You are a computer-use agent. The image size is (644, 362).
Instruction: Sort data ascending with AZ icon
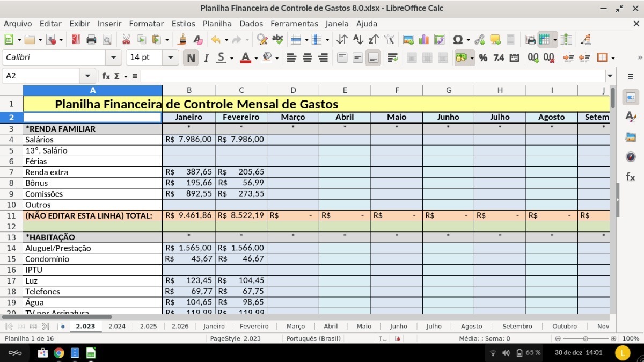[x=357, y=39]
